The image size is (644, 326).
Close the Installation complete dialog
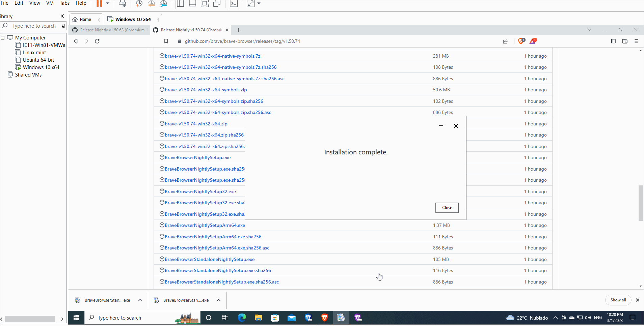coord(447,208)
